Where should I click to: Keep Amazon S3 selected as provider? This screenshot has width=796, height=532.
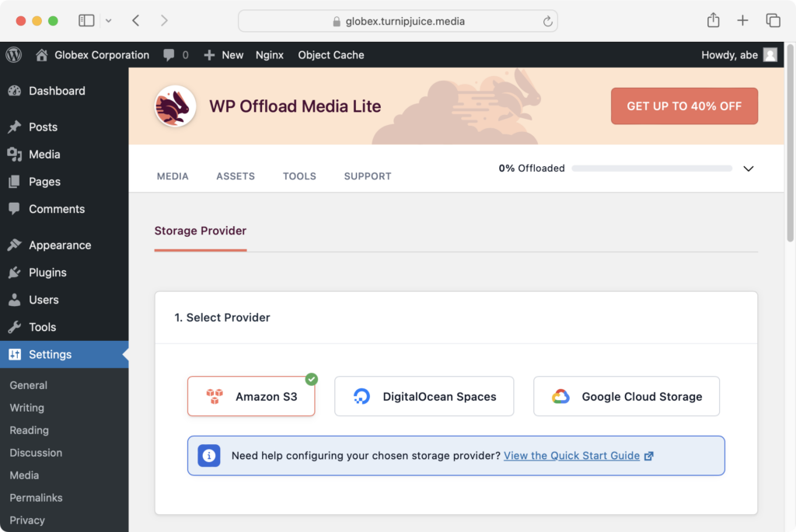point(251,396)
